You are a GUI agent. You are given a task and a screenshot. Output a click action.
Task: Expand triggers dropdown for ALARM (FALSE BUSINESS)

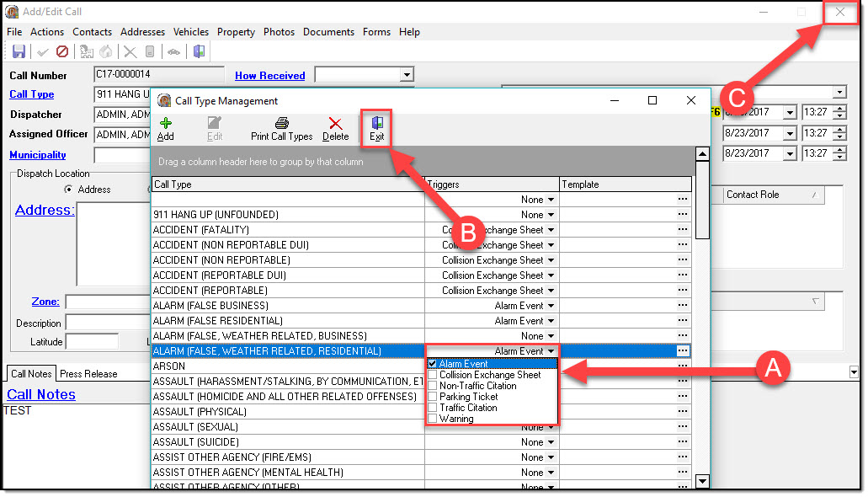point(551,306)
